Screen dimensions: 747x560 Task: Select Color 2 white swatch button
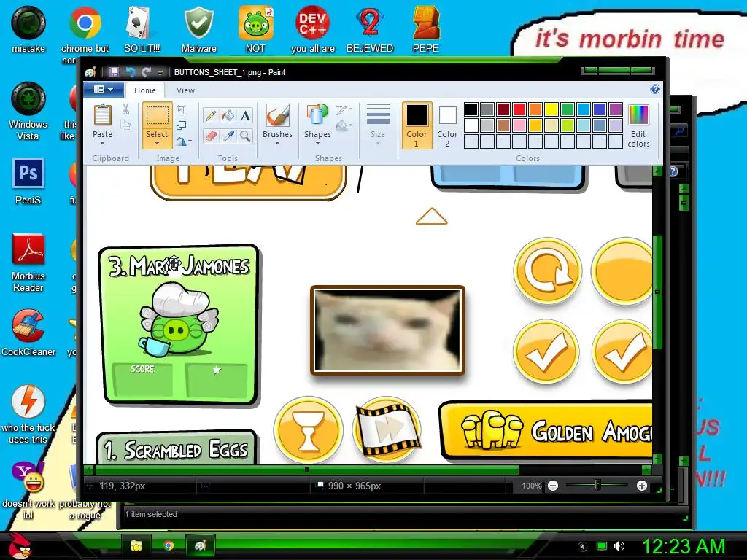point(447,125)
